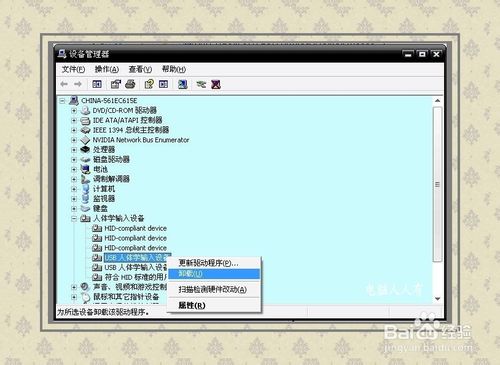Select the 人体学输入设备 category icon
The width and height of the screenshot is (500, 365).
[x=86, y=219]
